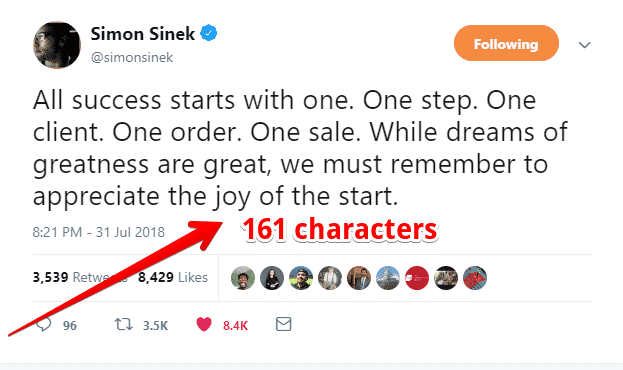
Task: Click the retweet arrows icon
Action: (x=124, y=325)
